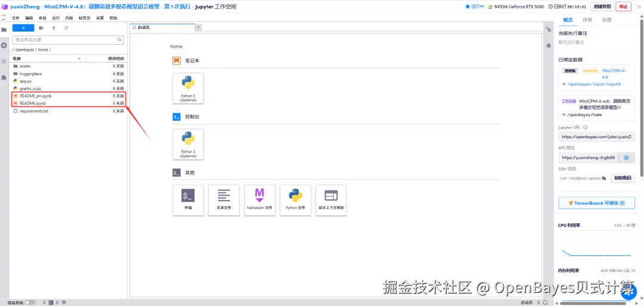Sort files by the name column header

point(47,59)
